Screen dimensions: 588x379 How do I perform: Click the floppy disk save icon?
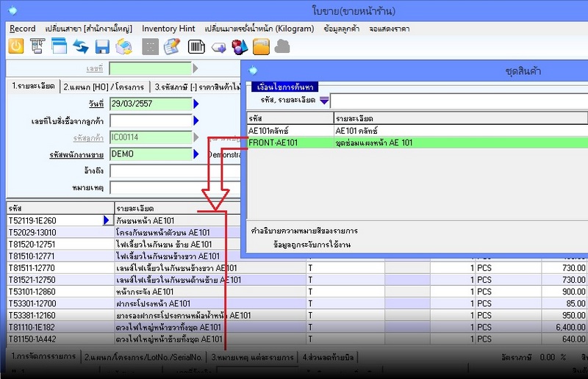pos(102,47)
